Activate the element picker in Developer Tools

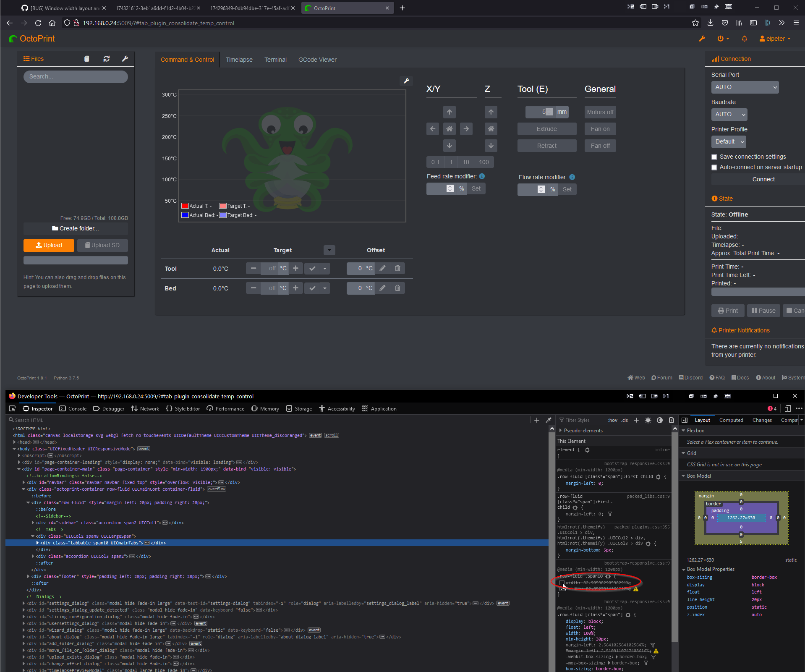[12, 408]
